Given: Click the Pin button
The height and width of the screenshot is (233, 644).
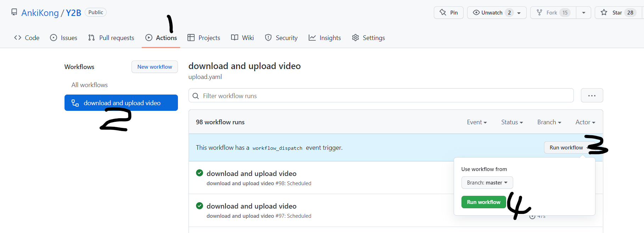Looking at the screenshot, I should [449, 12].
